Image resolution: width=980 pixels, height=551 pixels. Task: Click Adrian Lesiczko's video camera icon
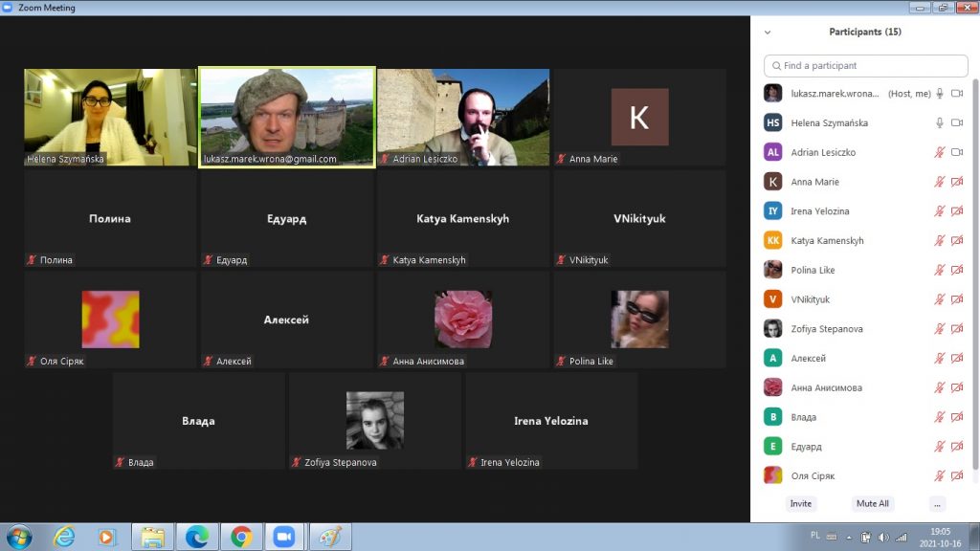tap(957, 153)
